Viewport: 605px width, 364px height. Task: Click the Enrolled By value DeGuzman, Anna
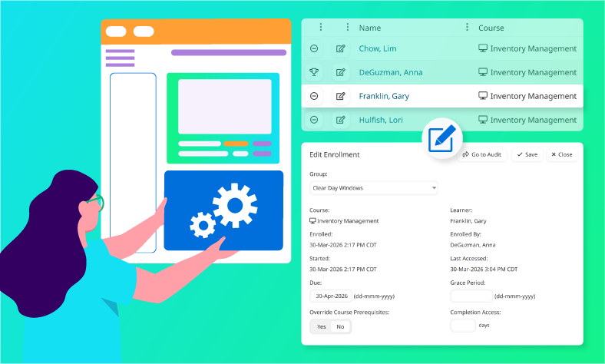(x=473, y=245)
